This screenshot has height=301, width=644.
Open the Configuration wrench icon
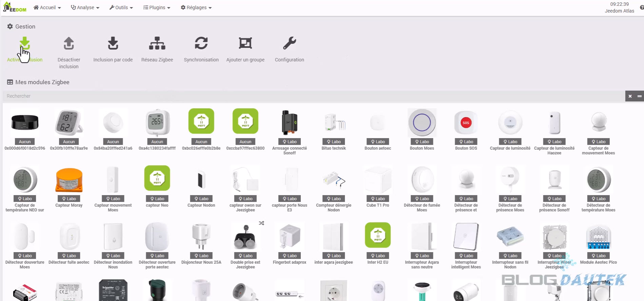pyautogui.click(x=289, y=44)
